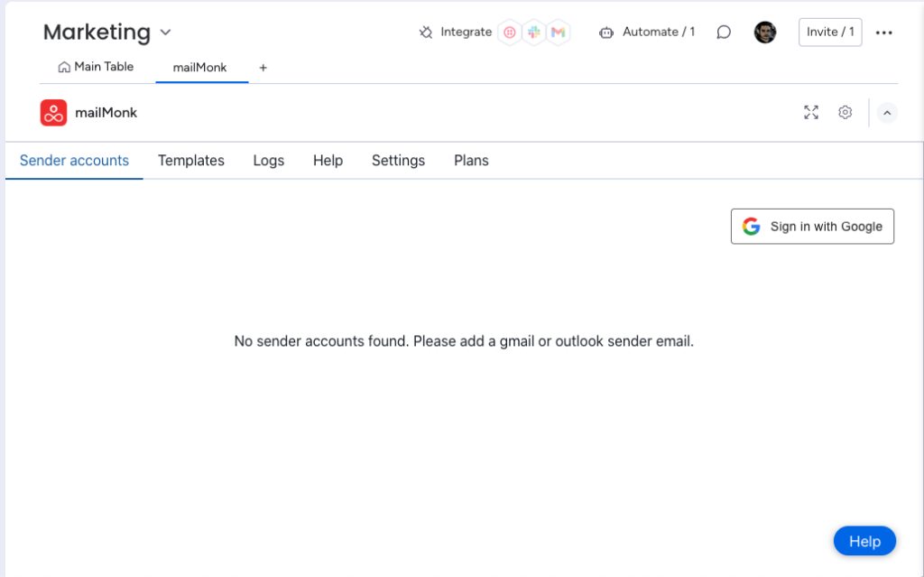Add a new board view with plus
The height and width of the screenshot is (577, 924).
(x=263, y=68)
